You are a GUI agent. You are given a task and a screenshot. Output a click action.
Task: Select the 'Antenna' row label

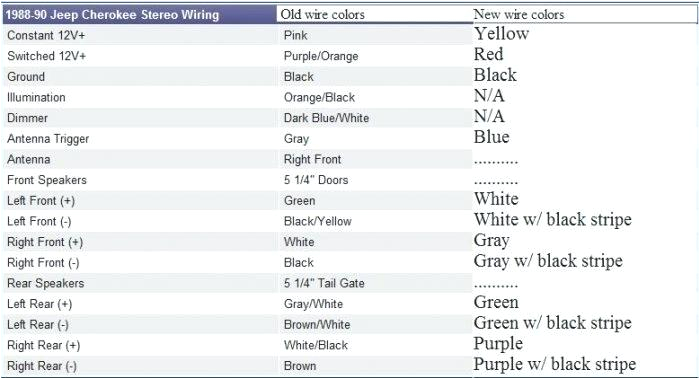29,159
